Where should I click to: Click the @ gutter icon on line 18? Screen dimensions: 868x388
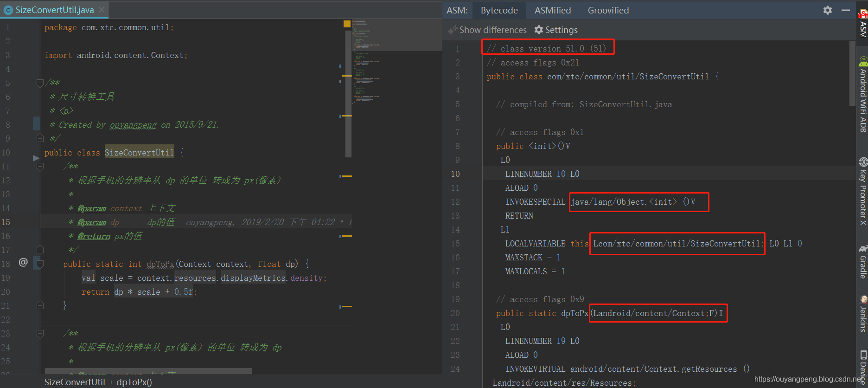click(x=23, y=263)
